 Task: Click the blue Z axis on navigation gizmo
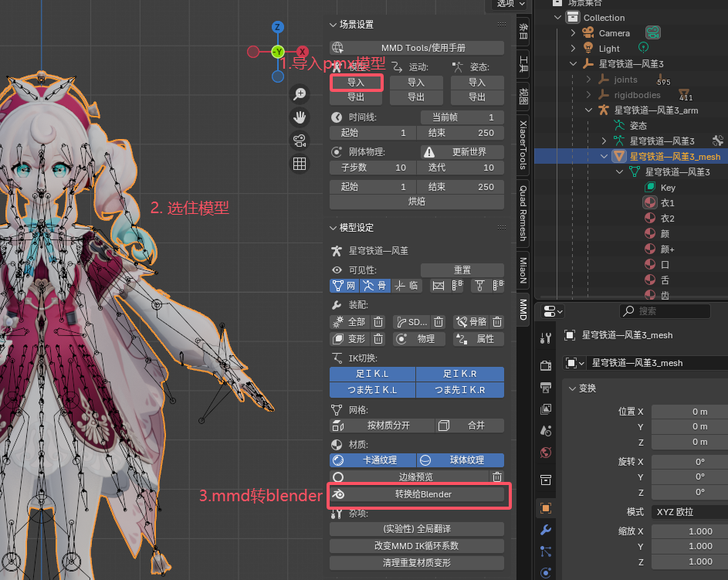278,27
